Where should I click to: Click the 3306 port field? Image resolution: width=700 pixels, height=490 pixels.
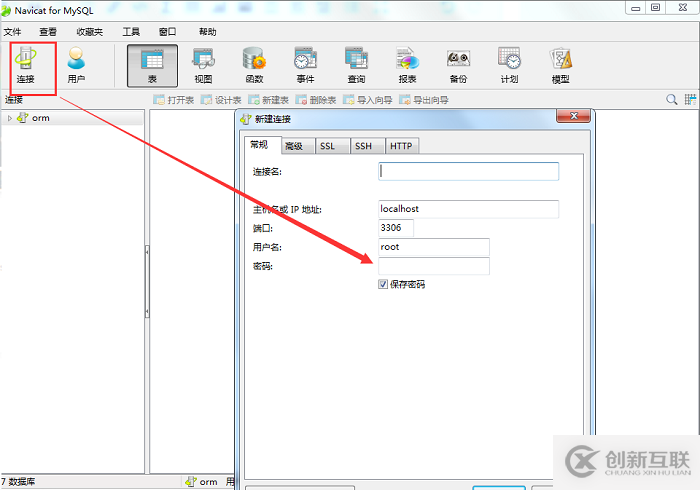pyautogui.click(x=396, y=228)
